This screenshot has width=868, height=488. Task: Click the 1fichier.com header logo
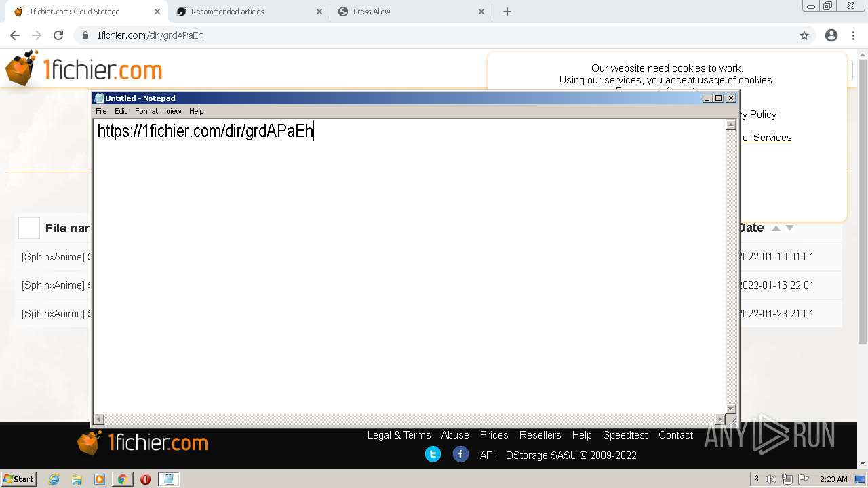pyautogui.click(x=83, y=69)
